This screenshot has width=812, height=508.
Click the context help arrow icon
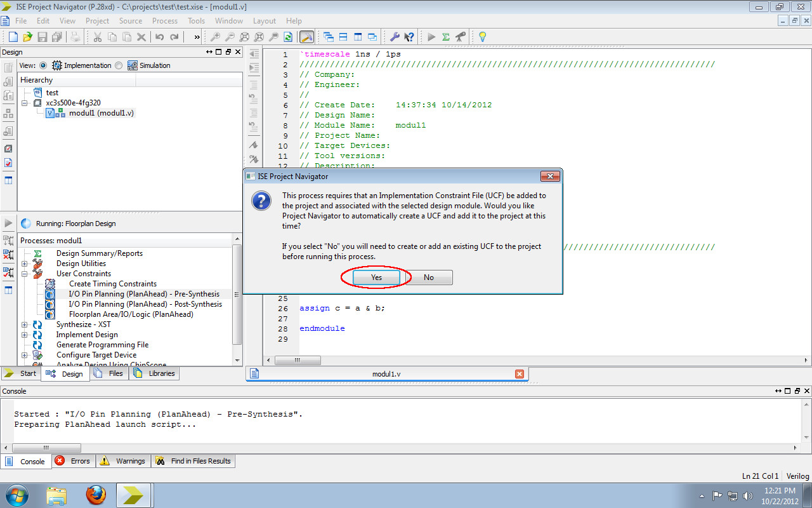click(x=409, y=37)
